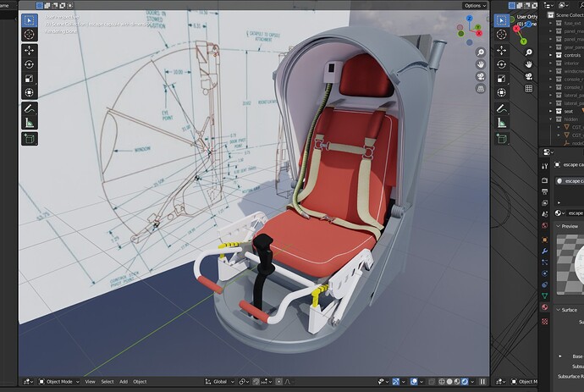Select the Annotate tool in left viewport
Image resolution: width=584 pixels, height=392 pixels.
(x=30, y=109)
